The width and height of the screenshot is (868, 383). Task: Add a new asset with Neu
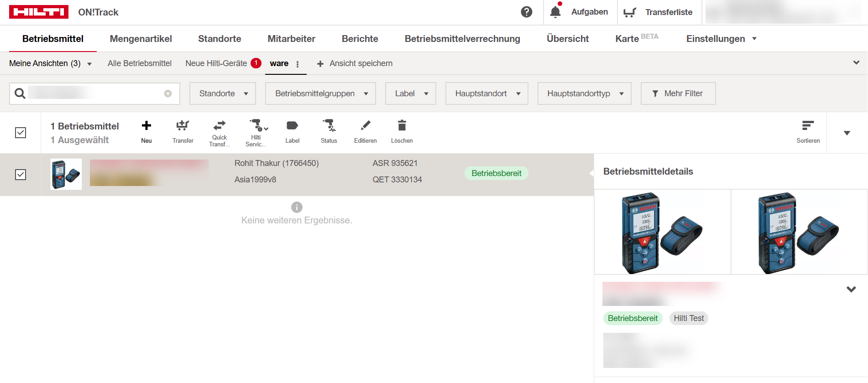point(146,132)
